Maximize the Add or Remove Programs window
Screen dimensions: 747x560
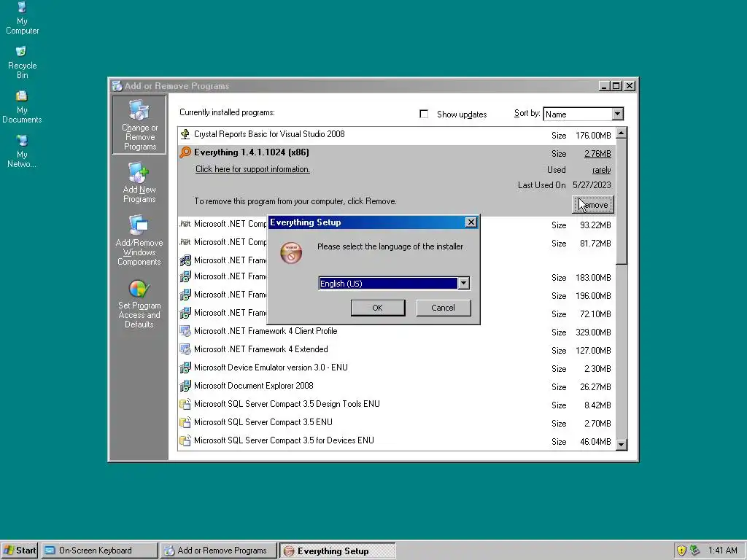pyautogui.click(x=616, y=86)
